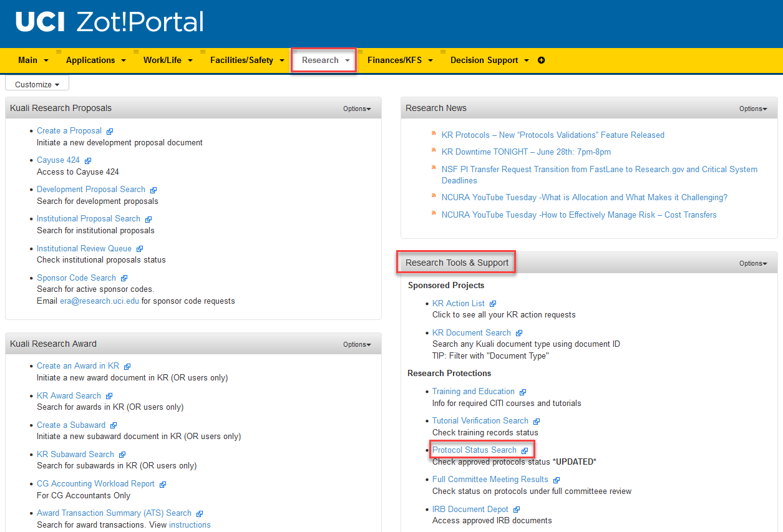Click external-link icon beside Award Transaction Summary Search

click(x=200, y=514)
